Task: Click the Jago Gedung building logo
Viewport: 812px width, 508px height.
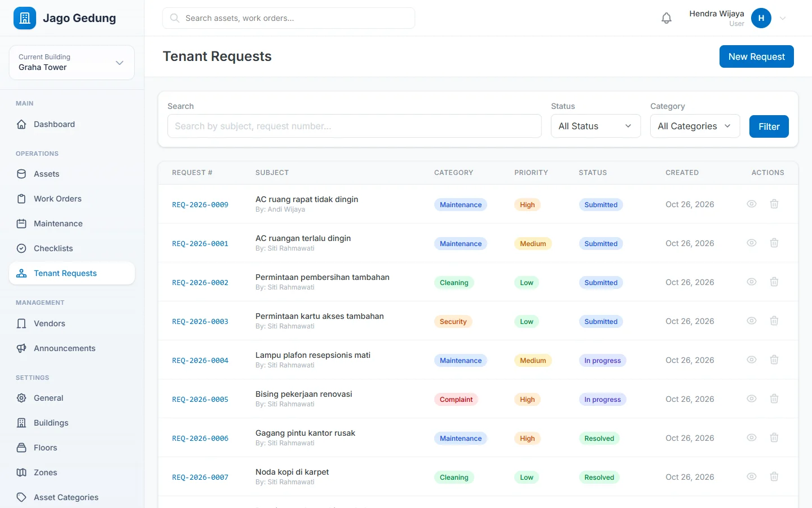Action: 25,18
